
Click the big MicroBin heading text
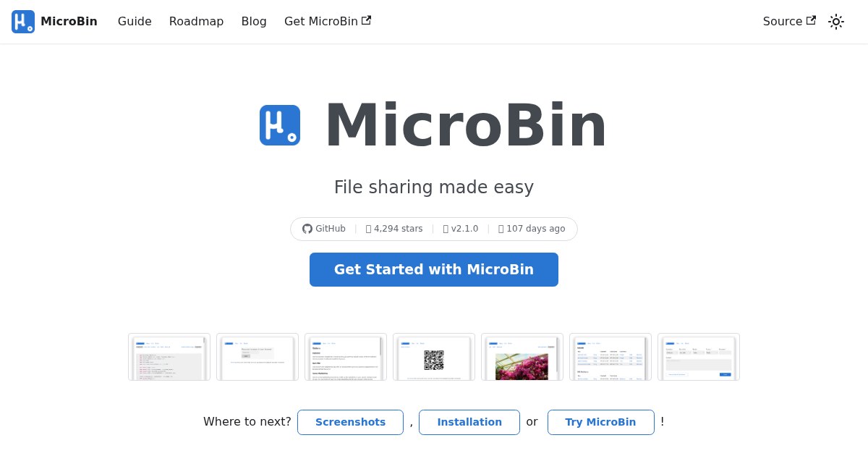[466, 125]
